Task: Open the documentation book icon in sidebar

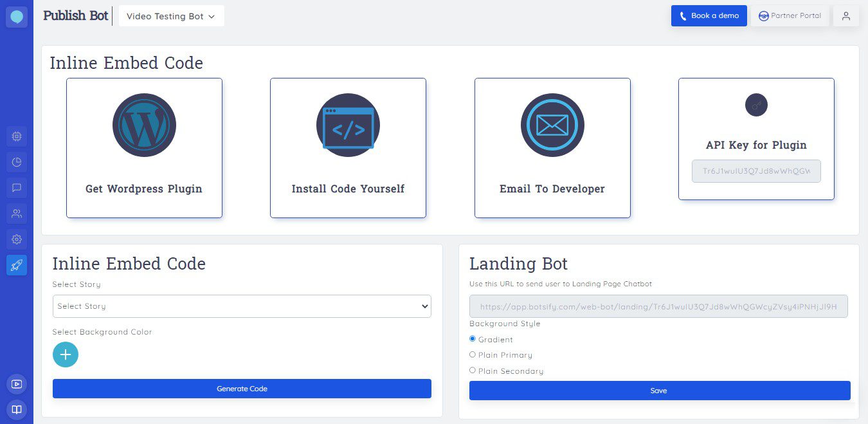Action: tap(17, 409)
